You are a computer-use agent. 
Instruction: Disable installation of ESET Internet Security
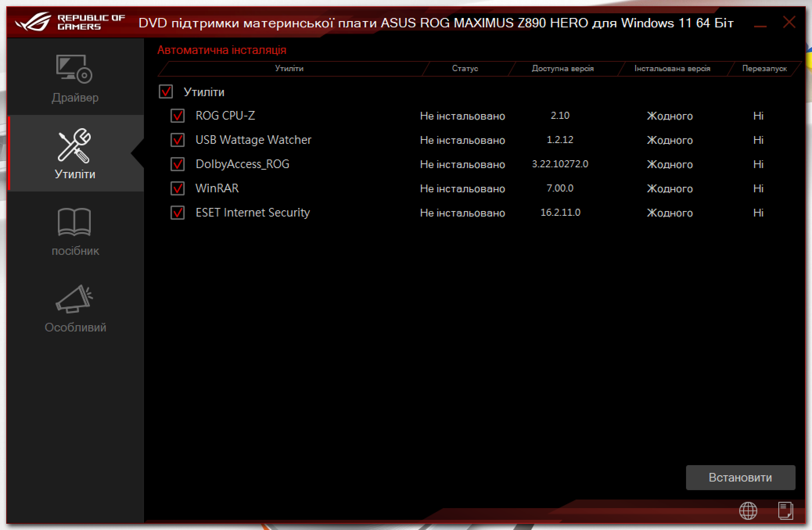(177, 213)
